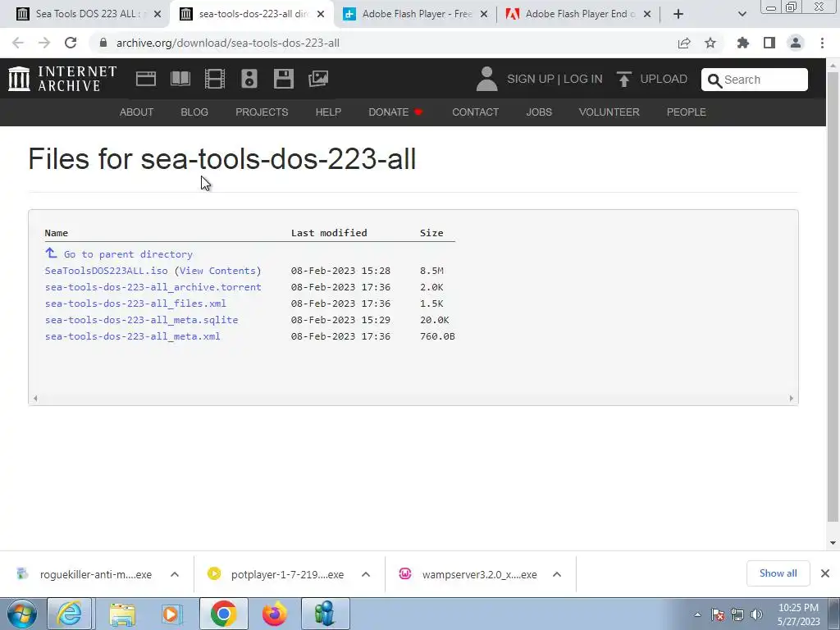Show hidden system tray icons

coord(697,615)
